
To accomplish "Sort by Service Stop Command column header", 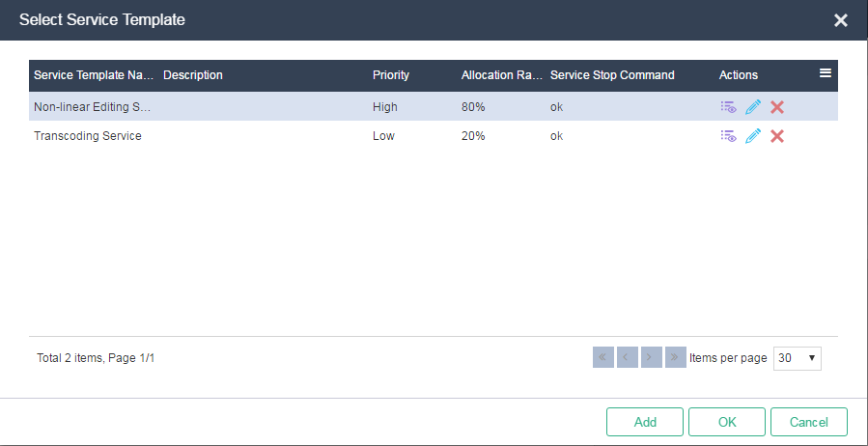I will tap(612, 75).
